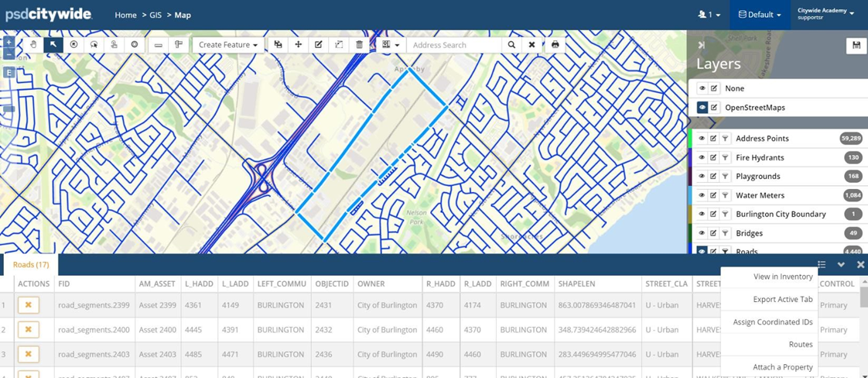Expand the Default profile dropdown
868x378 pixels.
(x=759, y=15)
